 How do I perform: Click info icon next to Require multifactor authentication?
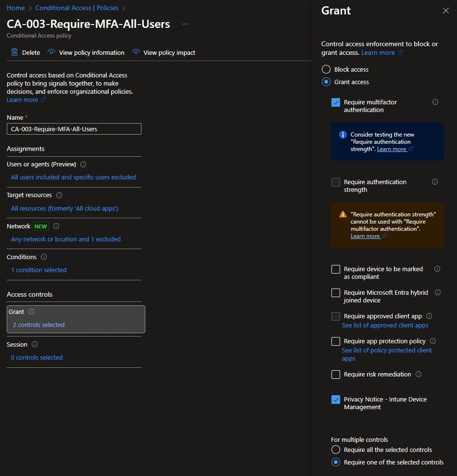(x=435, y=102)
